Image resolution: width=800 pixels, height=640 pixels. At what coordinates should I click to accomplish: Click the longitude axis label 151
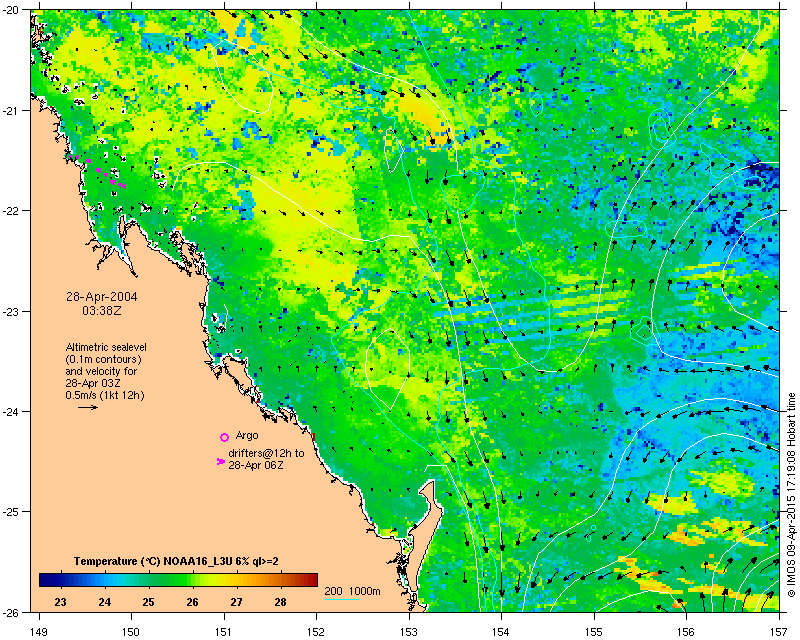pos(224,632)
